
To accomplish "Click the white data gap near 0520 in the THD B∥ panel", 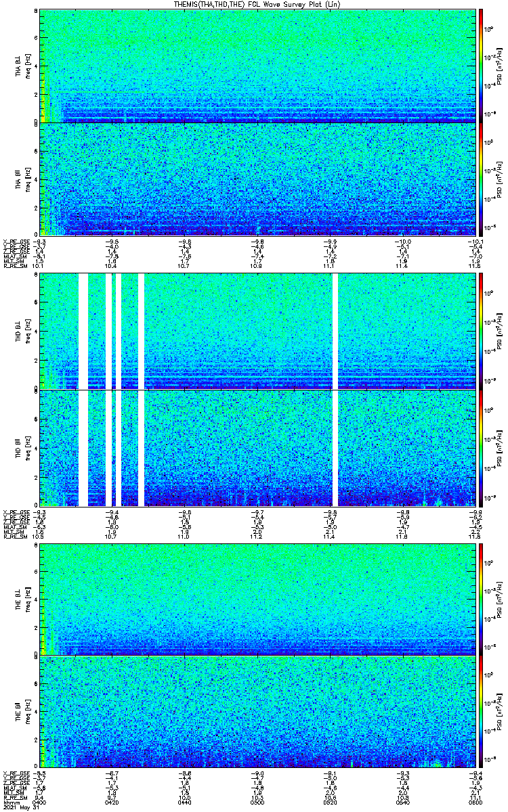I will [335, 448].
